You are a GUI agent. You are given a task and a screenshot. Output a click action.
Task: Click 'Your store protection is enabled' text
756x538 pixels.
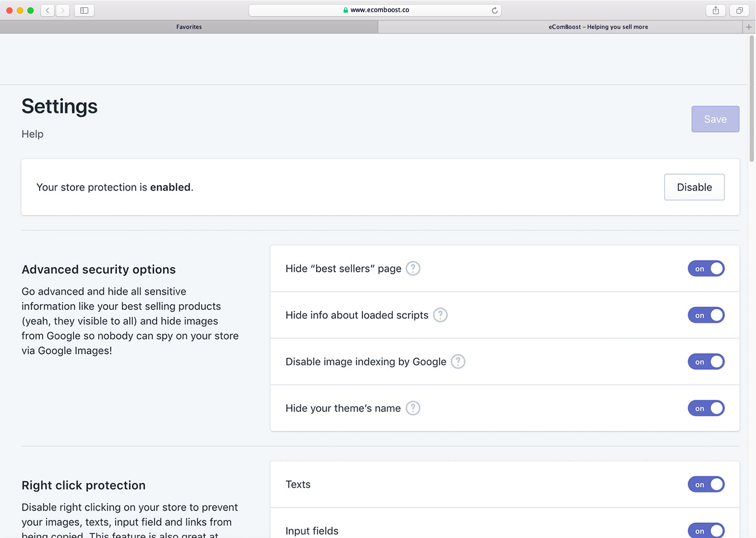point(115,187)
